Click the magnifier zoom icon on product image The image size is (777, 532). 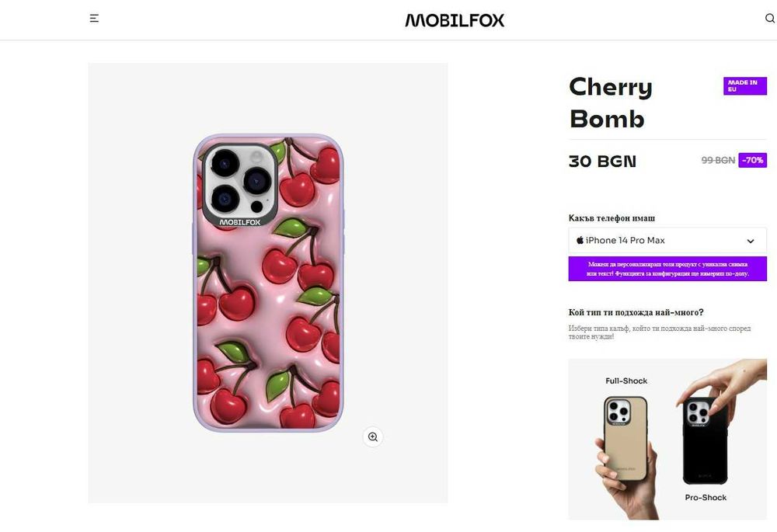pyautogui.click(x=373, y=437)
